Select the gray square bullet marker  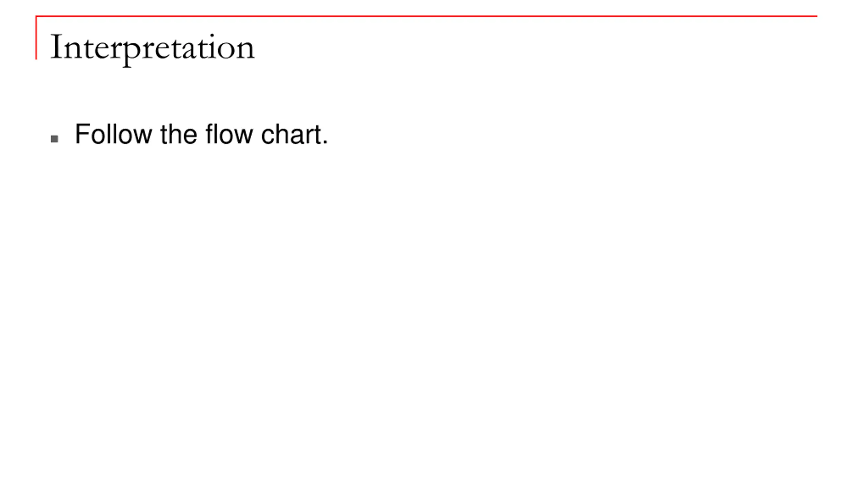point(55,139)
